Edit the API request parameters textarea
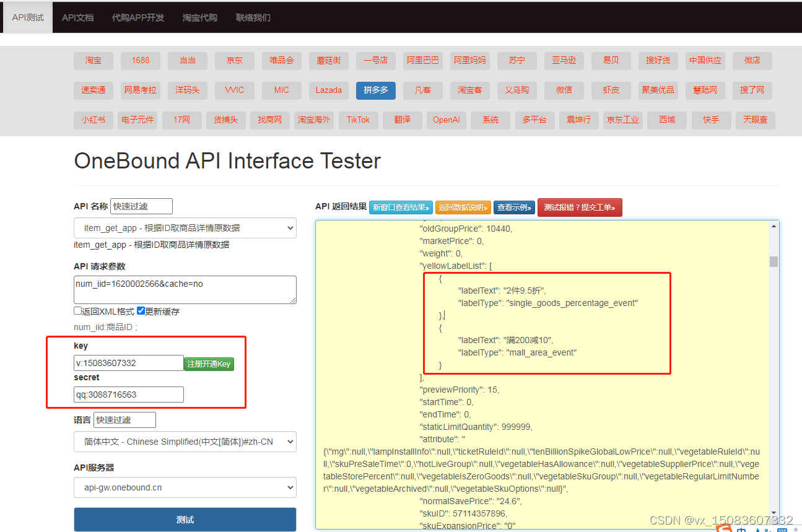 pyautogui.click(x=185, y=290)
